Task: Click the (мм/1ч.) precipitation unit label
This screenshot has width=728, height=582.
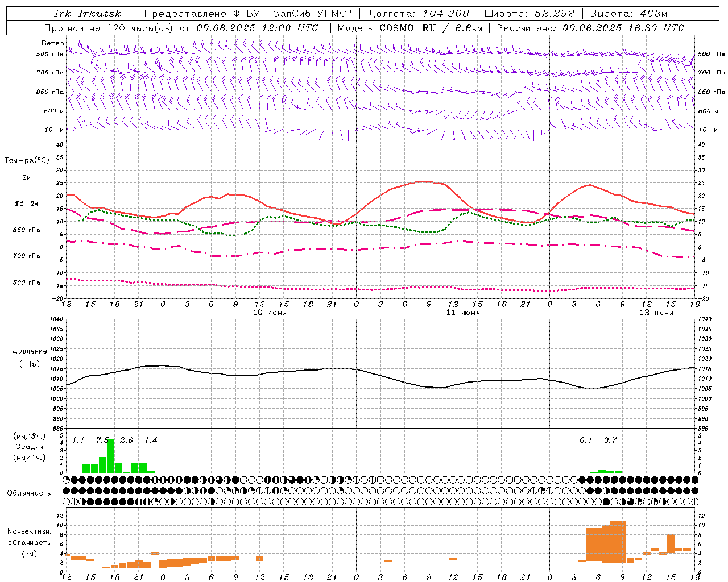Action: coord(30,458)
